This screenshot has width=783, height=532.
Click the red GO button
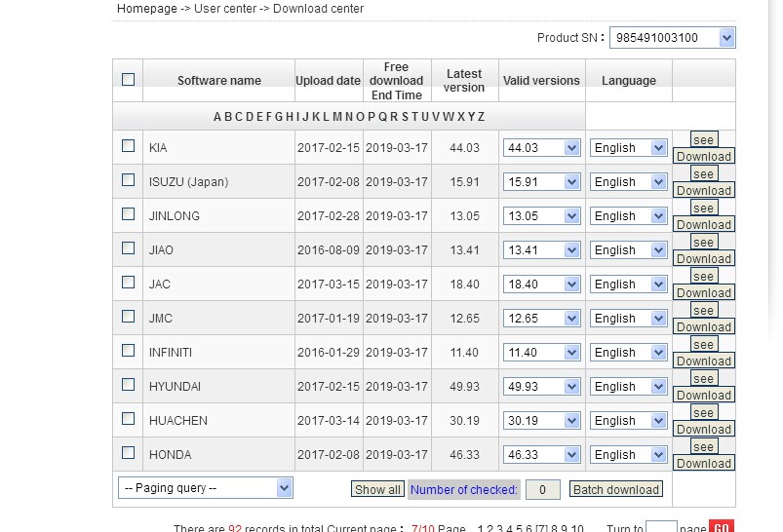[x=722, y=527]
